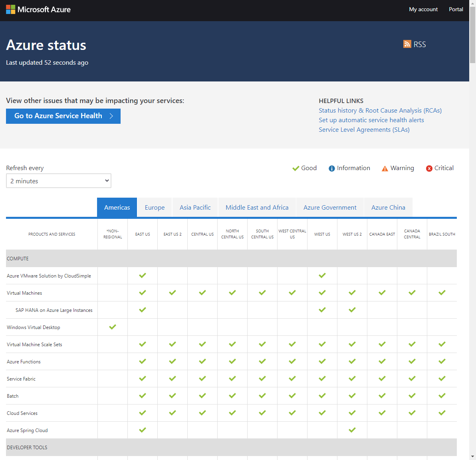The width and height of the screenshot is (476, 460).
Task: Click the blue Information legend icon
Action: 331,169
